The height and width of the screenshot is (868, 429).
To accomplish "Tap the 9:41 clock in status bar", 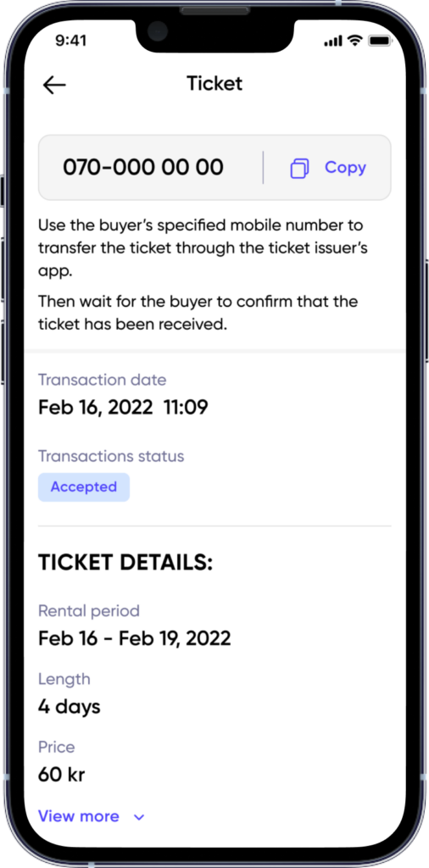I will coord(73,41).
